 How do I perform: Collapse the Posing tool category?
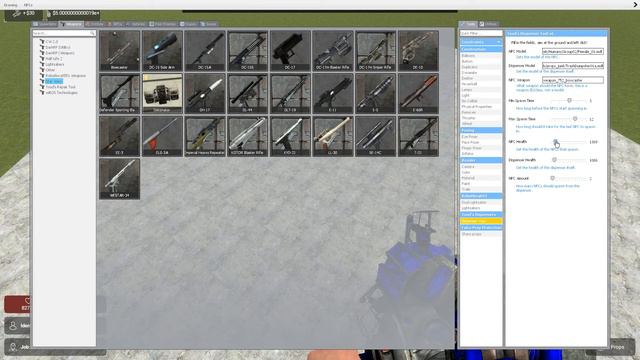481,130
